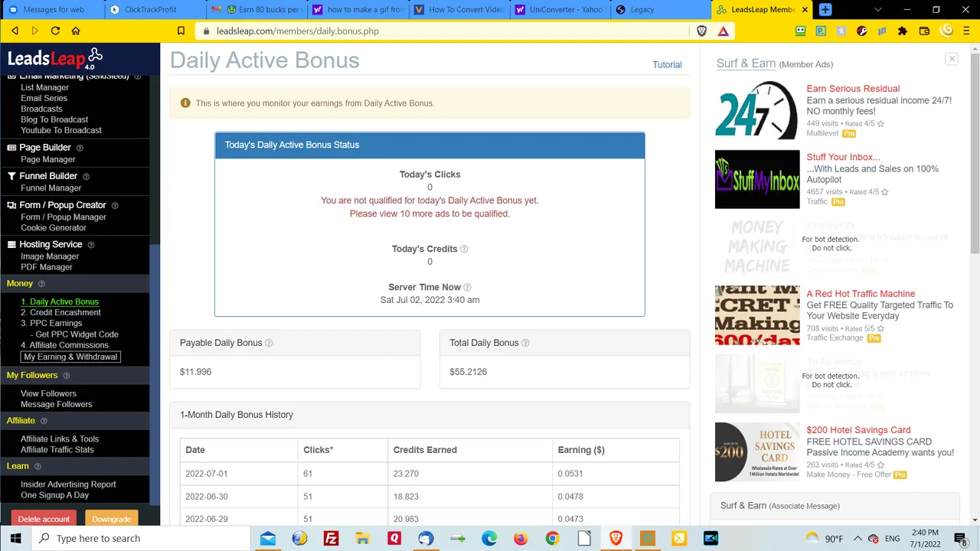Open the browser main menu icon

[x=966, y=31]
